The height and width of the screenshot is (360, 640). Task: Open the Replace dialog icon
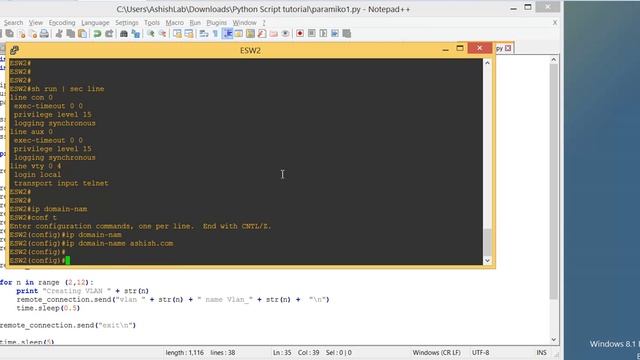tap(136, 34)
